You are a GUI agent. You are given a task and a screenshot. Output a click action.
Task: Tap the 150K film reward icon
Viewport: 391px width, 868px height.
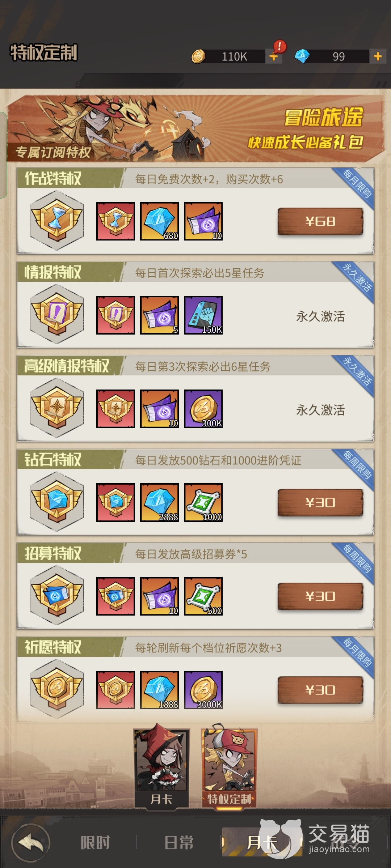point(203,315)
